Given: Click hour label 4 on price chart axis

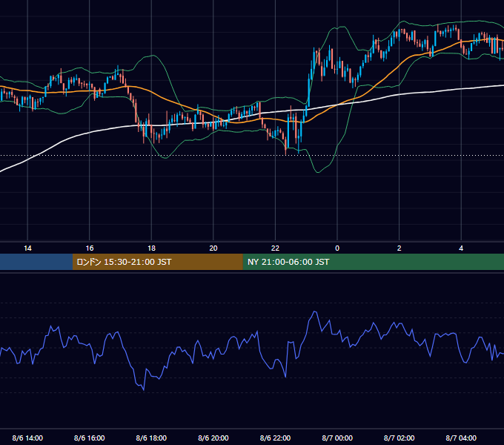Looking at the screenshot, I should coord(461,248).
